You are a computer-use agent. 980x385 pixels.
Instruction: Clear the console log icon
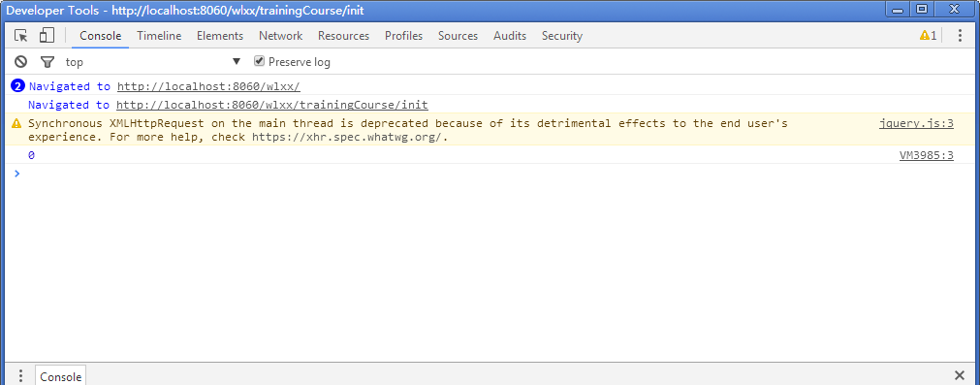[x=21, y=61]
